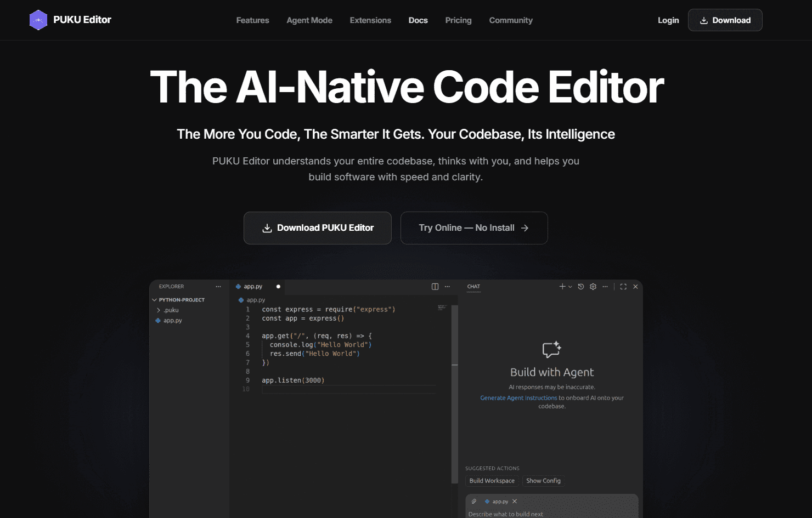Click the paperclip attach context icon
The width and height of the screenshot is (812, 518).
474,502
